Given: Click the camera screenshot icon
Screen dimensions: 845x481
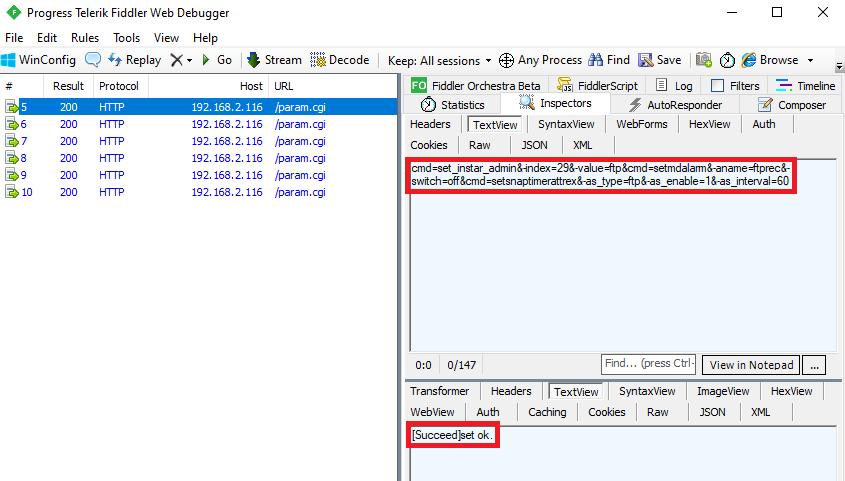Looking at the screenshot, I should pyautogui.click(x=704, y=60).
